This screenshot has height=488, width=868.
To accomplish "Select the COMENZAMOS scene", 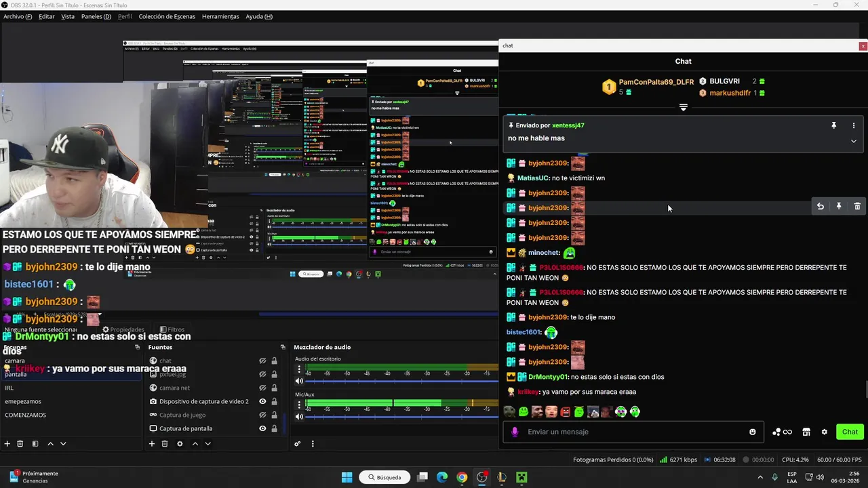I will (x=70, y=415).
